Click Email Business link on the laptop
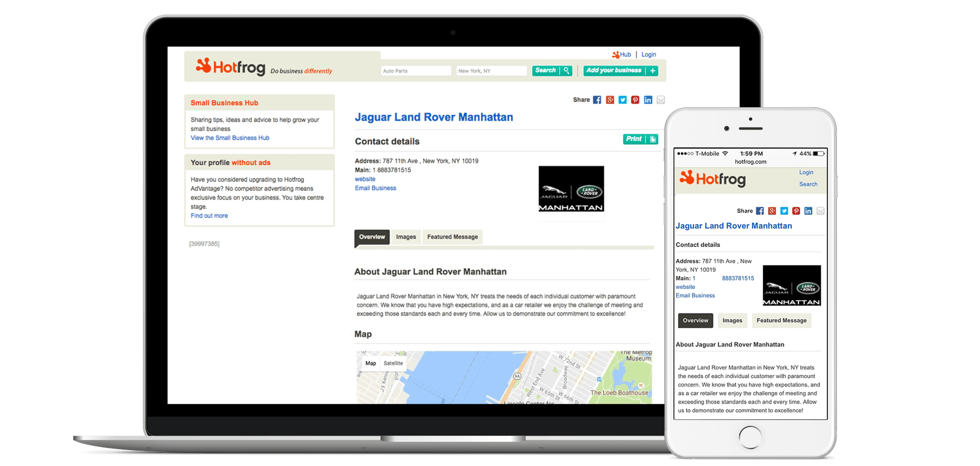980x466 pixels. (375, 188)
